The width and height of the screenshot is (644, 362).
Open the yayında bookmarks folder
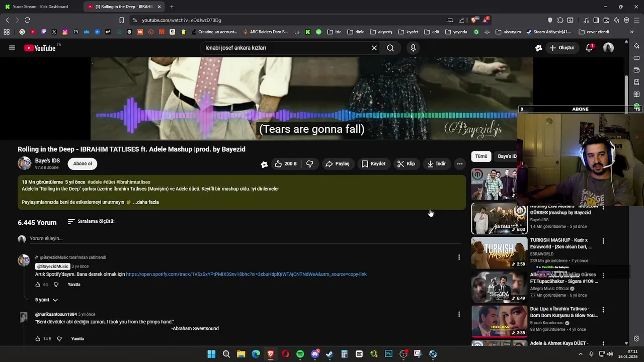(456, 32)
